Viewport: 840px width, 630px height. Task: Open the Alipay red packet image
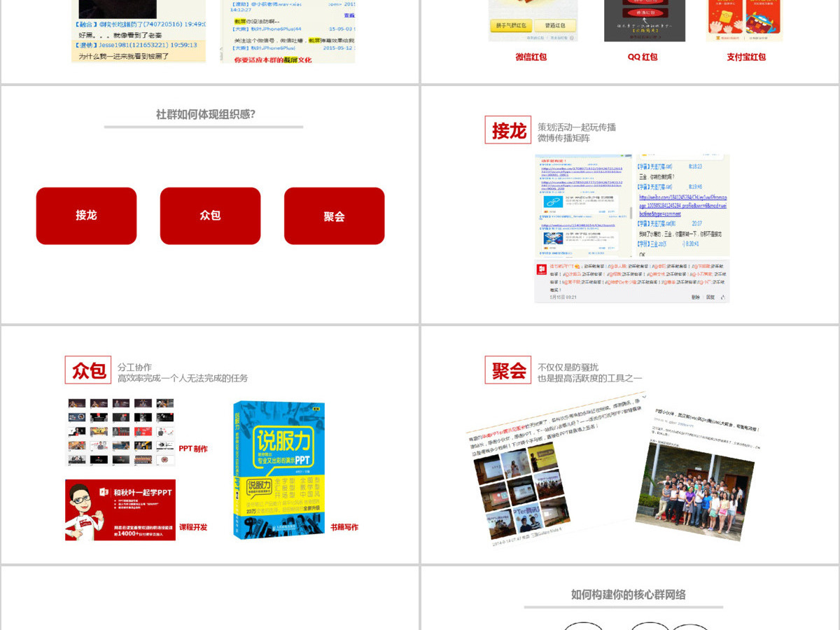tap(745, 21)
